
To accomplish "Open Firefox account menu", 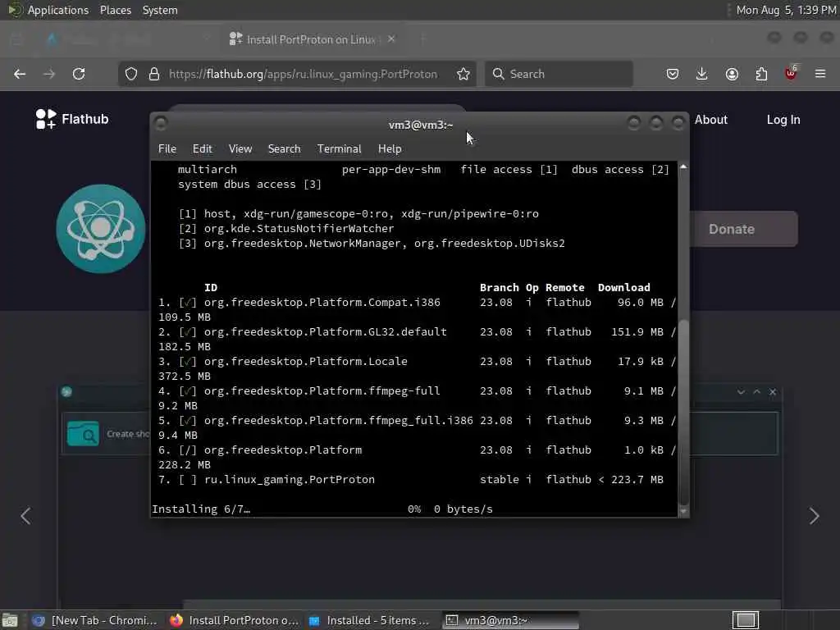I will pos(732,74).
